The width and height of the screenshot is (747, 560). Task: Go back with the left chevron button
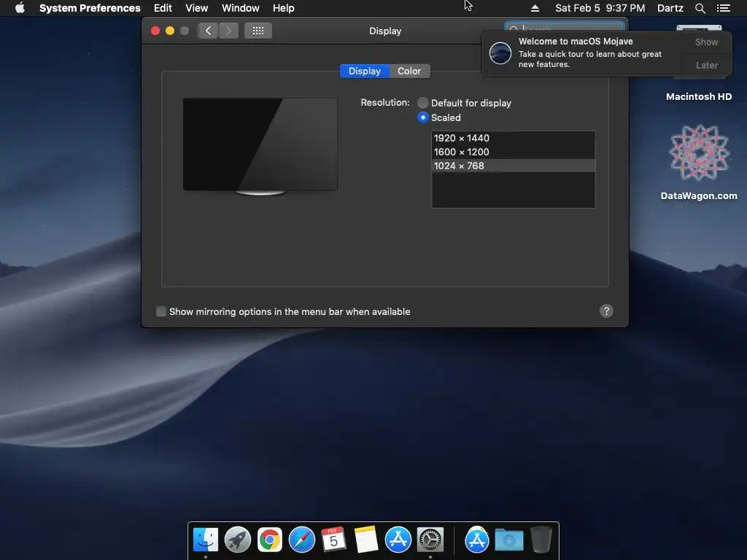[208, 31]
